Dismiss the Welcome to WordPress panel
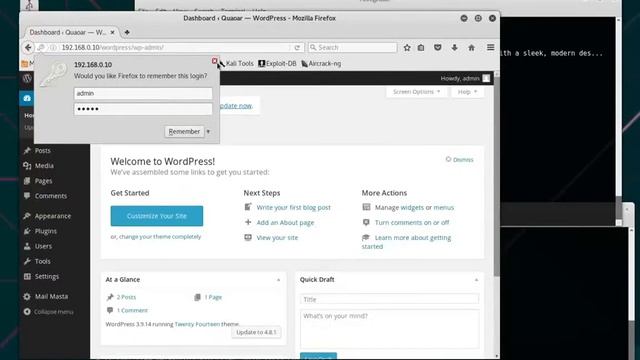 (460, 160)
